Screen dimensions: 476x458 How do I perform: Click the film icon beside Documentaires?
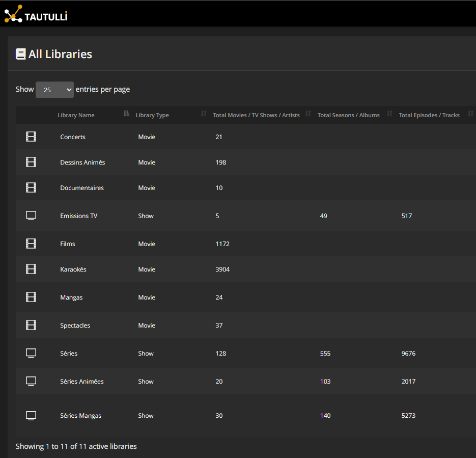[x=31, y=187]
